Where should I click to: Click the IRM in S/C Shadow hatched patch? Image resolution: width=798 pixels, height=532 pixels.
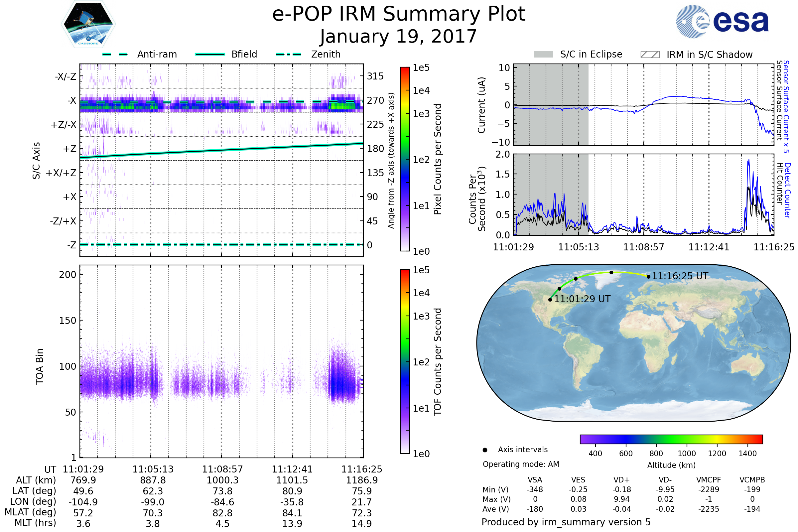[650, 55]
